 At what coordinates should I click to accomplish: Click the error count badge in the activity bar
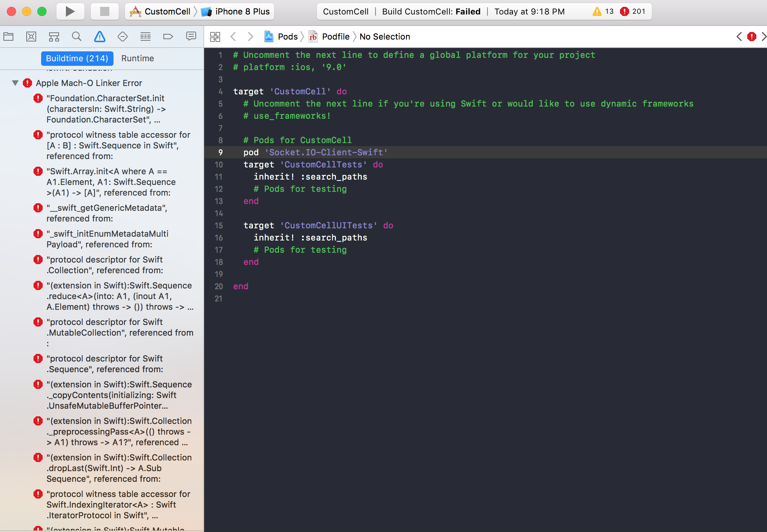(x=632, y=11)
